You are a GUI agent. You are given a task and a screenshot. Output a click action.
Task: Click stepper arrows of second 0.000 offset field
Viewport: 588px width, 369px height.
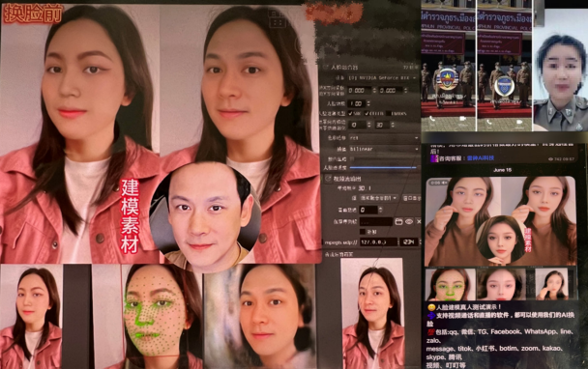pyautogui.click(x=406, y=90)
